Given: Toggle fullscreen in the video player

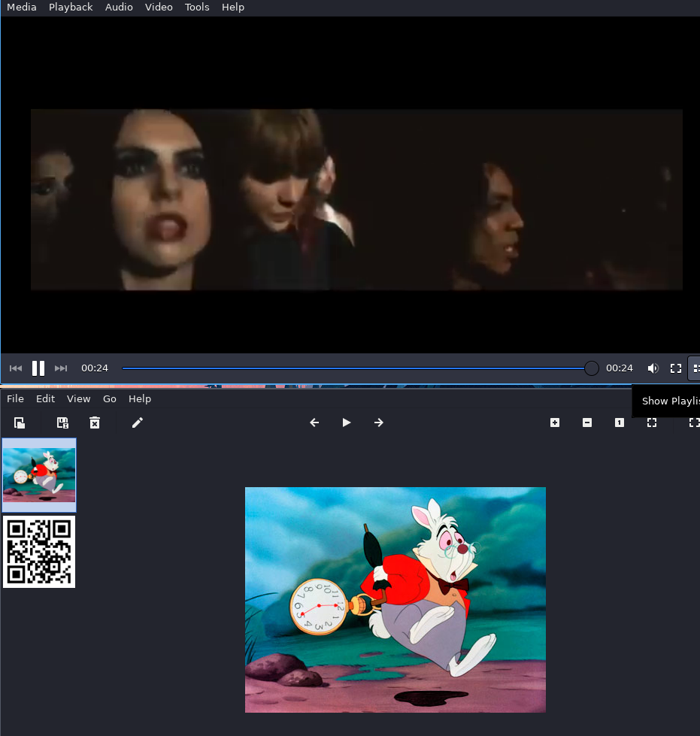Looking at the screenshot, I should coord(676,368).
